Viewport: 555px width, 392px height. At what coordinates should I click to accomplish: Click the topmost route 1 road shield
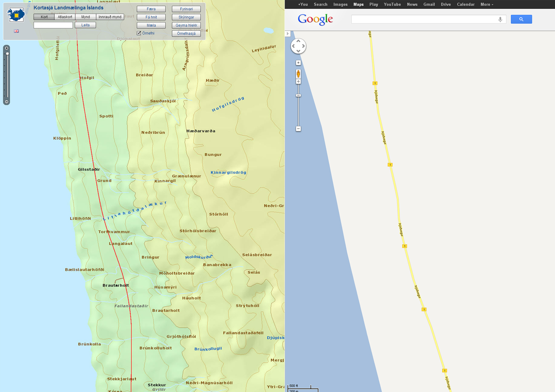pos(375,83)
